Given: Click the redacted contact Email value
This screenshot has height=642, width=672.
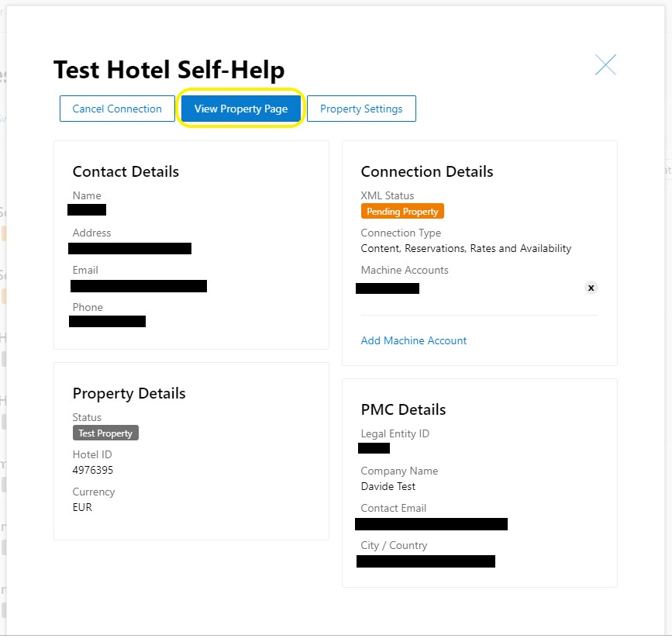Looking at the screenshot, I should point(139,286).
